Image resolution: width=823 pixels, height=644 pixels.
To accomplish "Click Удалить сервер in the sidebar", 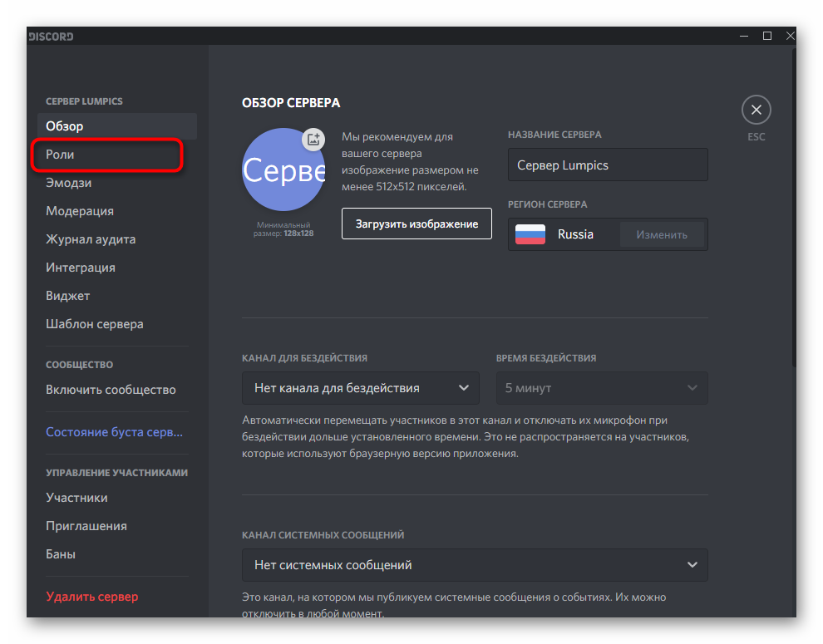I will [x=92, y=597].
